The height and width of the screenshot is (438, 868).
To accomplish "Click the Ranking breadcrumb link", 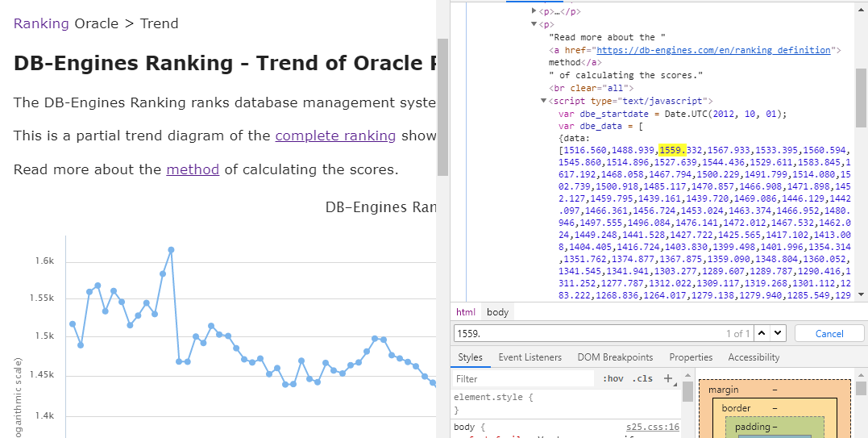I will (x=41, y=23).
